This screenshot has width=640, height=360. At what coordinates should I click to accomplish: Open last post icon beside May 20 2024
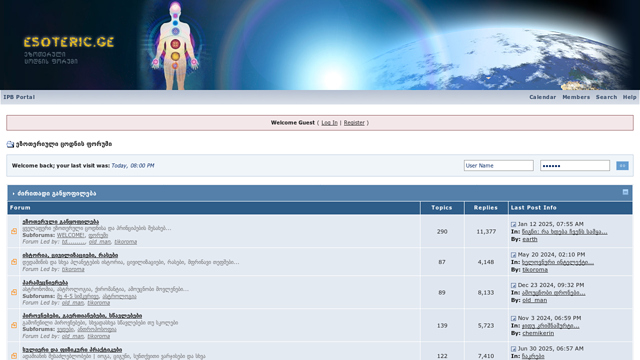pyautogui.click(x=513, y=255)
